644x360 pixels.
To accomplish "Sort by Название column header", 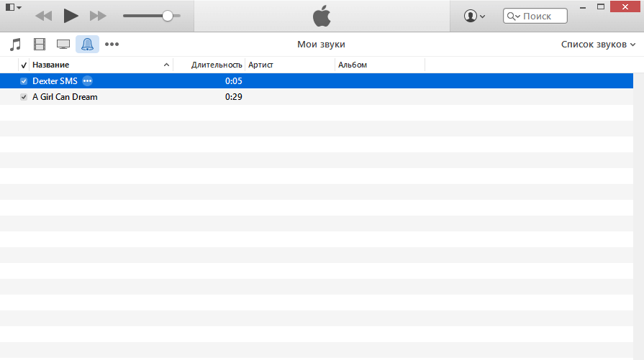I will pyautogui.click(x=97, y=65).
